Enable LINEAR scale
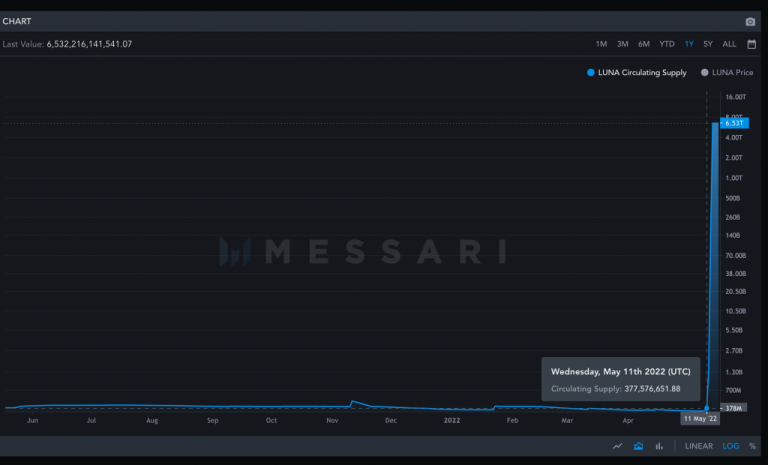 pos(698,446)
